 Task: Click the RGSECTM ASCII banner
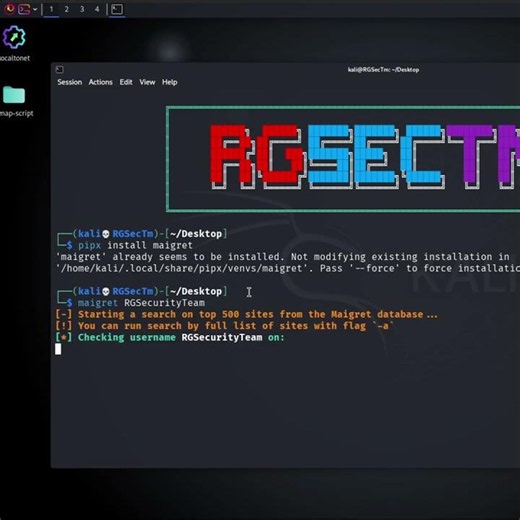[343, 159]
